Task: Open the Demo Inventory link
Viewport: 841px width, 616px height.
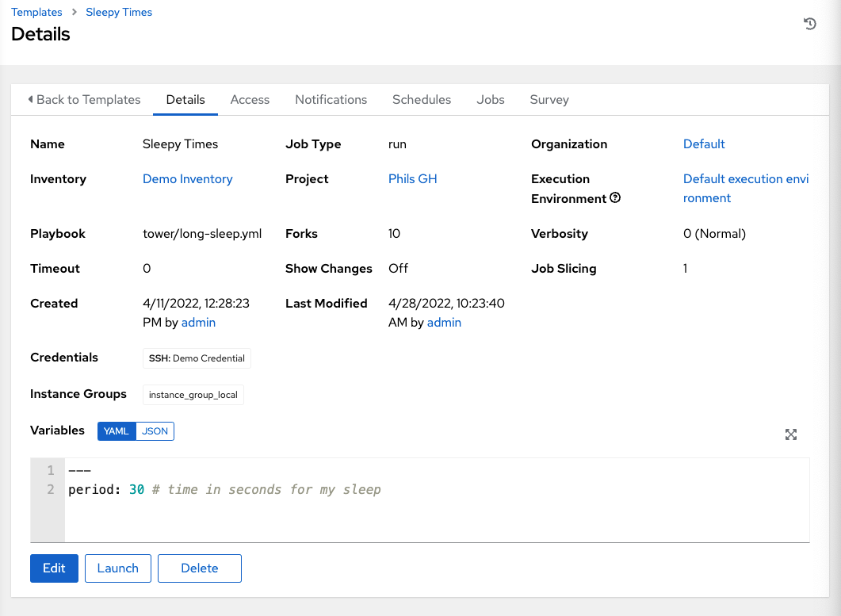Action: (x=188, y=178)
